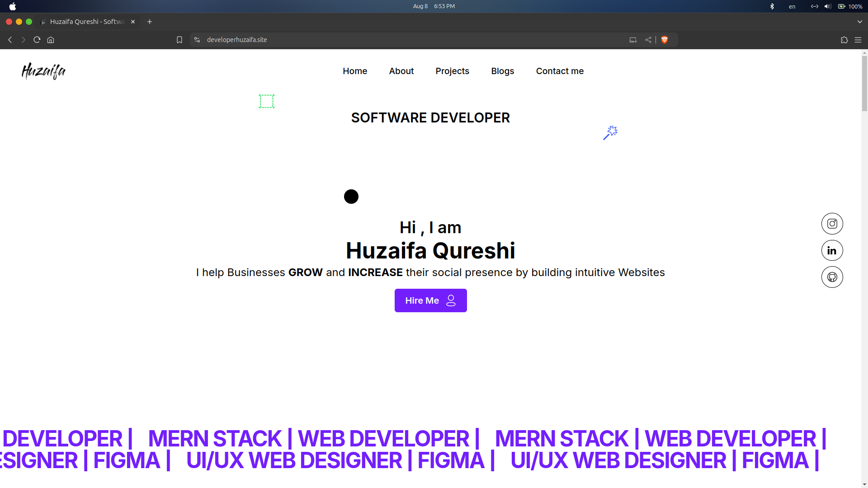The image size is (868, 488).
Task: Click the GitHub icon on the right sidebar
Action: point(832,277)
